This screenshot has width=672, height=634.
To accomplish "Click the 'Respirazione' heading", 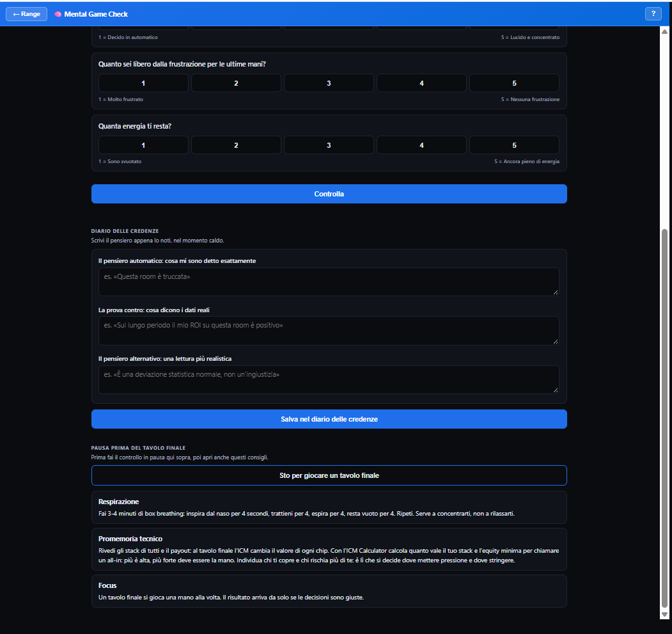I will click(119, 502).
